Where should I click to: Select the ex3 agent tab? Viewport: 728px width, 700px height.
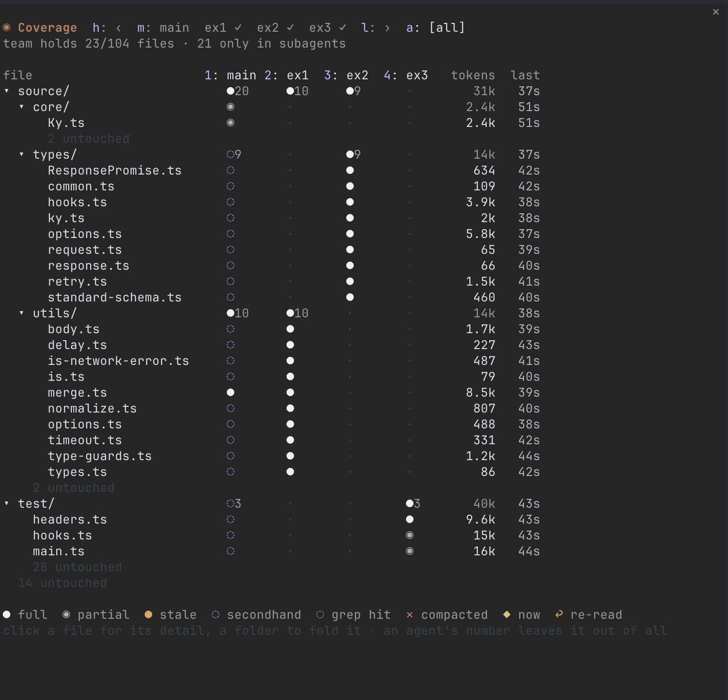point(328,28)
